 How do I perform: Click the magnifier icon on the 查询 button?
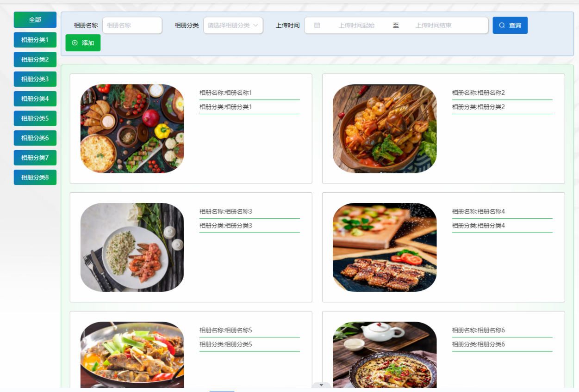pyautogui.click(x=502, y=25)
